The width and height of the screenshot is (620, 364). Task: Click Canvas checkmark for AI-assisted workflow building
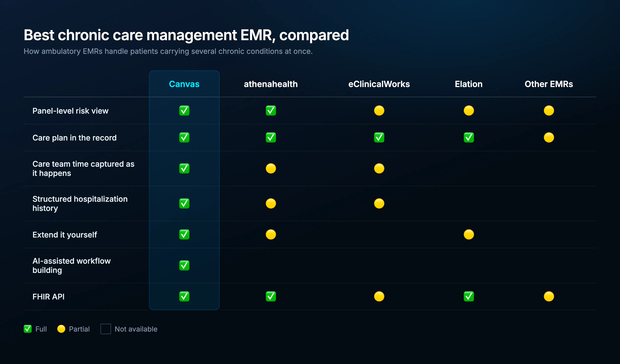[184, 265]
